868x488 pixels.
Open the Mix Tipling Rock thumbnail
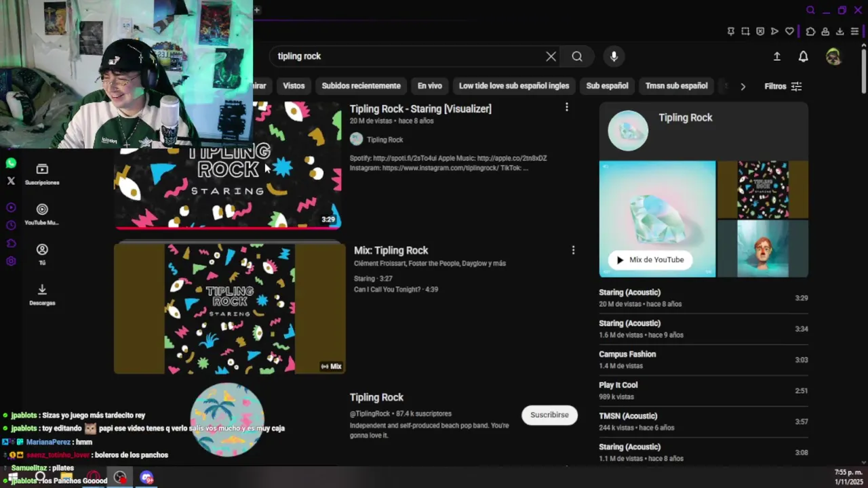[229, 309]
